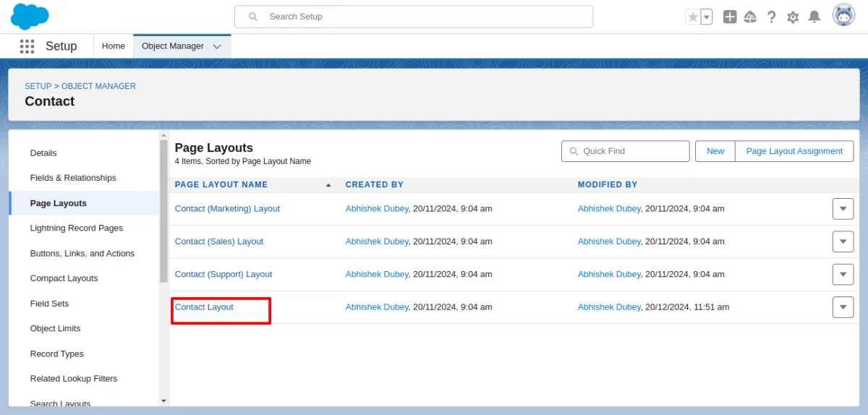Open Created By Abhishek Dubey in Contact Layout row

[x=377, y=307]
